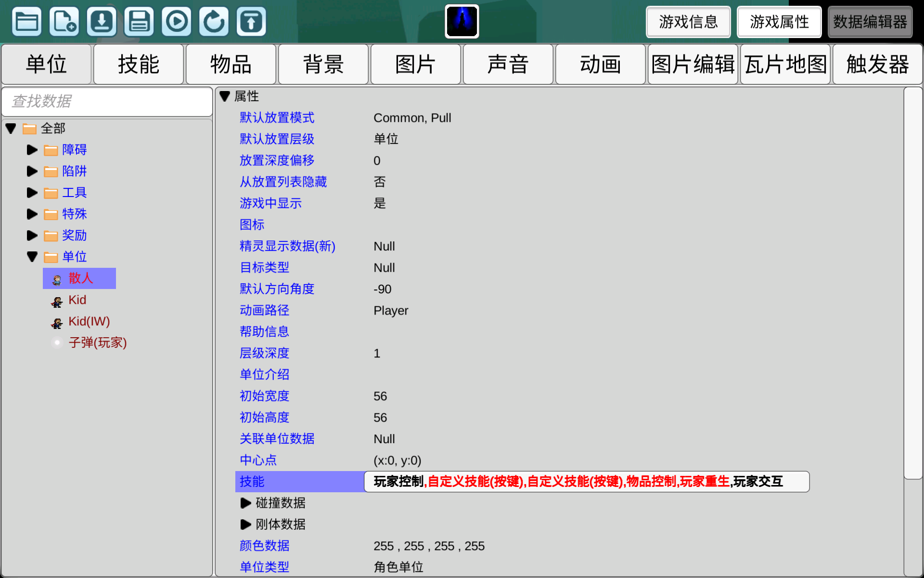Click 默认放置模式 property label
The width and height of the screenshot is (924, 578).
click(277, 118)
